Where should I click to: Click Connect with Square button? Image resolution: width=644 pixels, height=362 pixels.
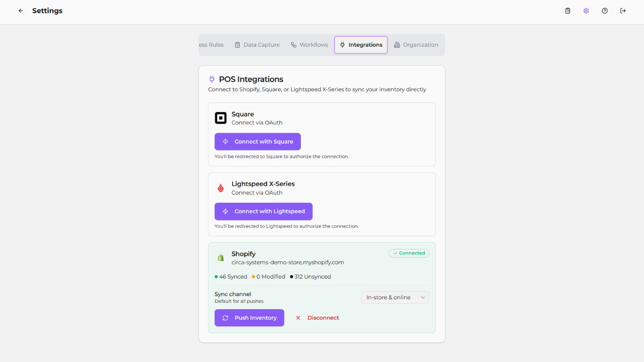coord(258,142)
